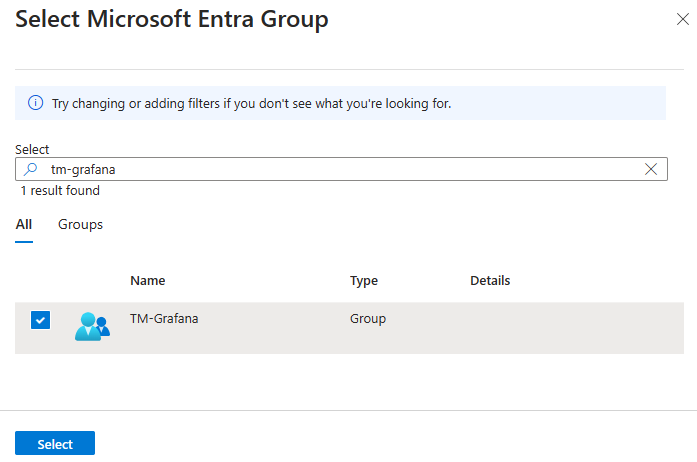Image resolution: width=697 pixels, height=462 pixels.
Task: Click the Details column header
Action: coord(490,281)
